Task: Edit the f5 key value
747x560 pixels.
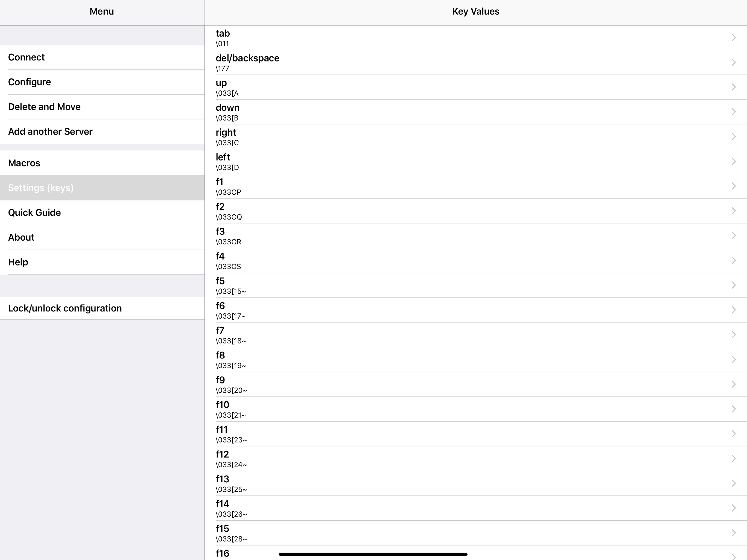Action: click(473, 285)
